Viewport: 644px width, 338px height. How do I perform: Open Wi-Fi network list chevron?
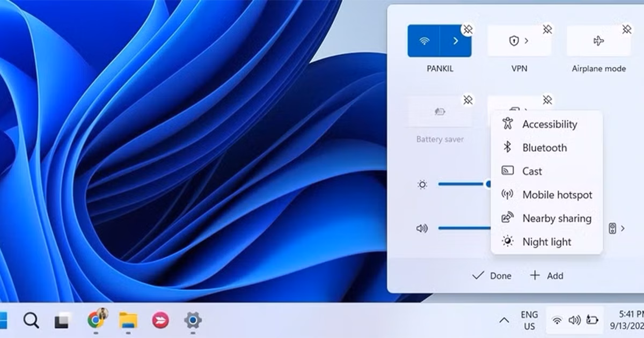(x=456, y=41)
